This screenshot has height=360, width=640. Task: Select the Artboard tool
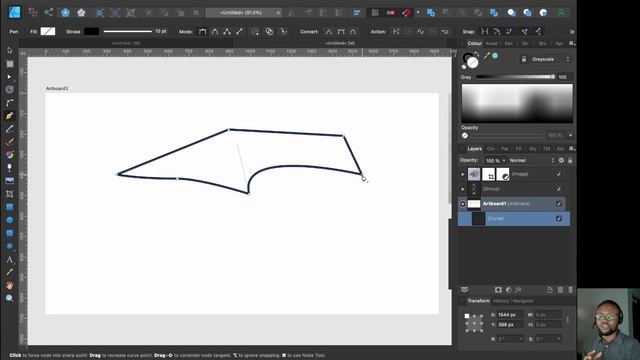(10, 64)
